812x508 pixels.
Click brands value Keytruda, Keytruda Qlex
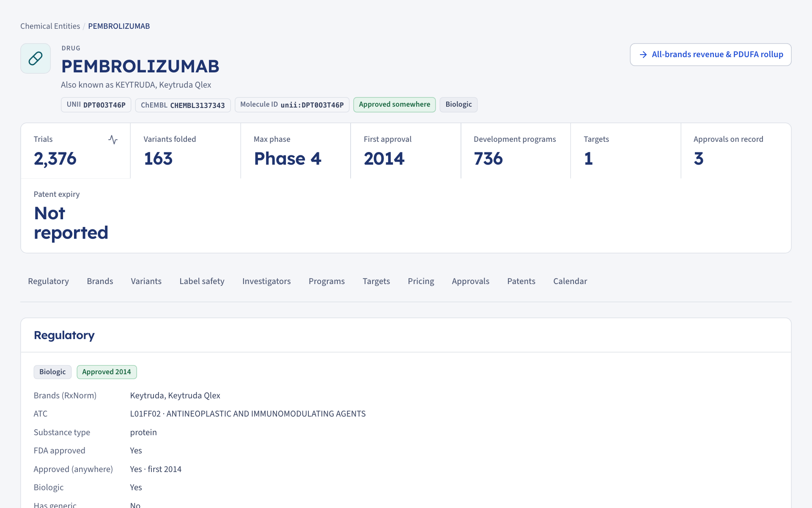click(175, 395)
